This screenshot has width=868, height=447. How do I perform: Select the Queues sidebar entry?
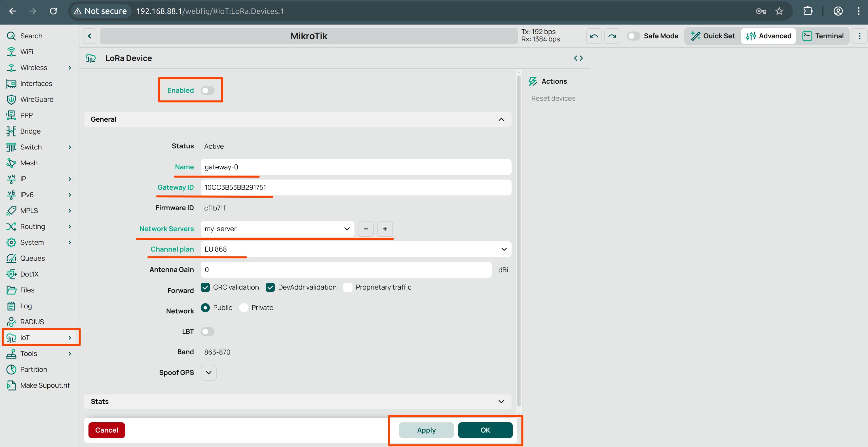pos(33,258)
